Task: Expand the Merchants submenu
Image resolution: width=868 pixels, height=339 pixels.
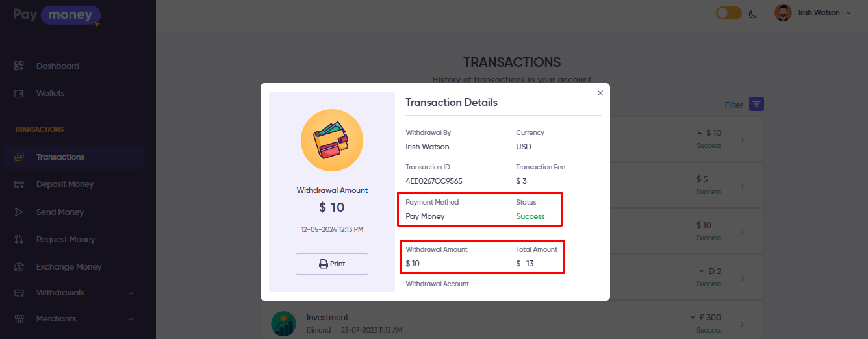Action: coord(130,319)
